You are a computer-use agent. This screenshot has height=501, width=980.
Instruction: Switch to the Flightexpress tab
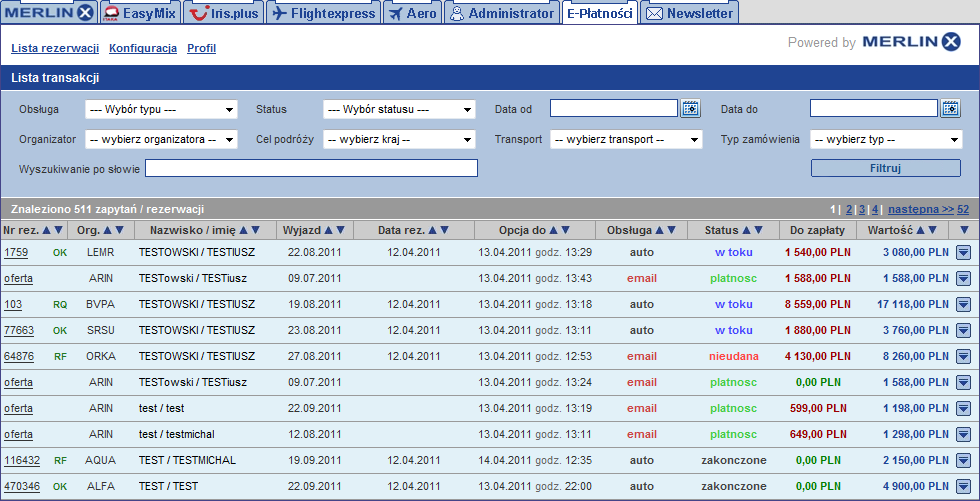(x=324, y=12)
